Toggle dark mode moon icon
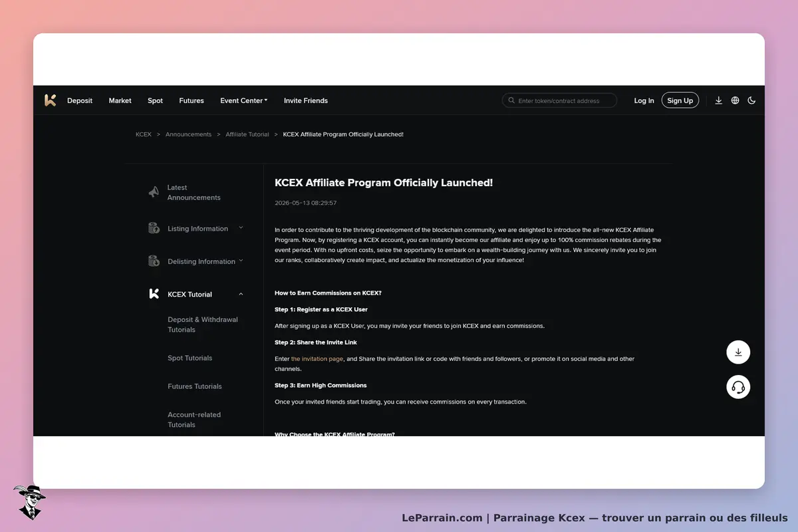798x532 pixels. tap(751, 100)
